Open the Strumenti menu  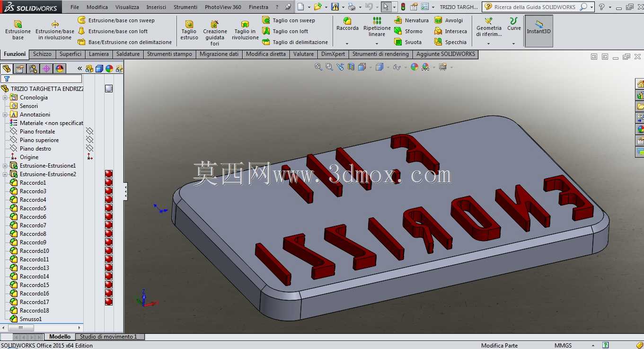[x=185, y=7]
